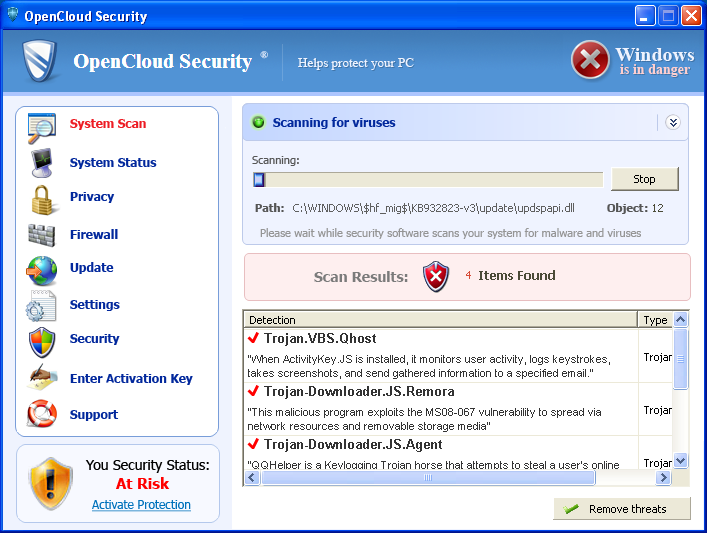Click the Firewall brick wall icon

click(x=42, y=235)
